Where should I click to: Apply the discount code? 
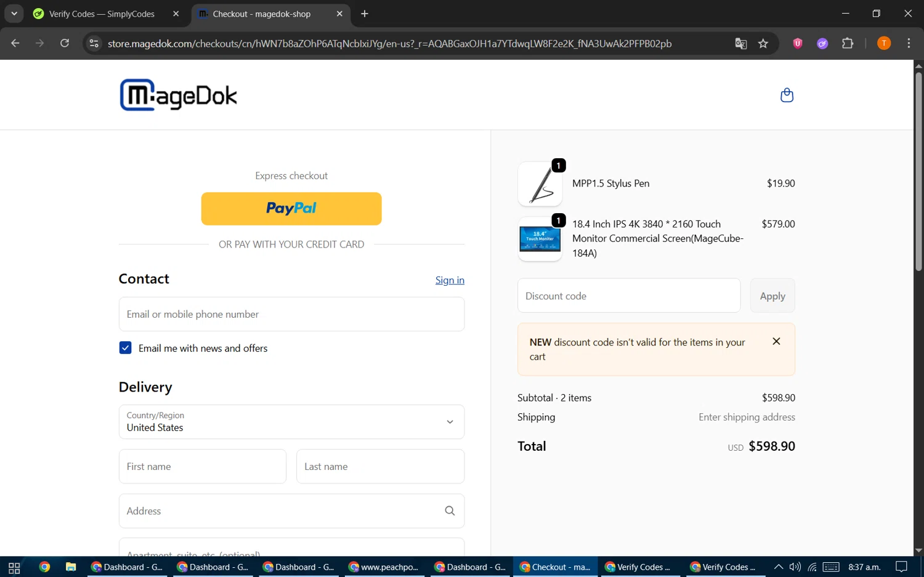pyautogui.click(x=772, y=296)
